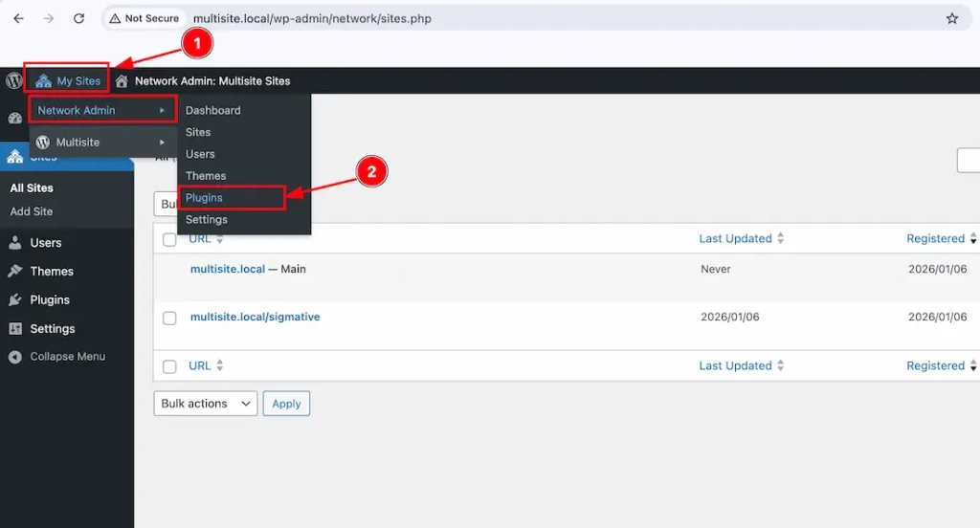Click the Plugins plug icon in sidebar
The height and width of the screenshot is (528, 980).
pyautogui.click(x=15, y=300)
